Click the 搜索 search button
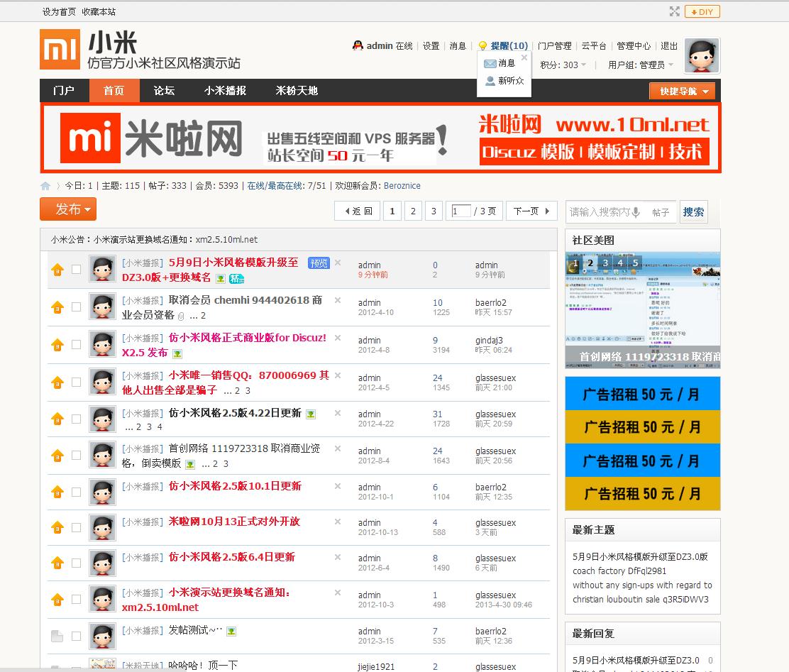The width and height of the screenshot is (789, 672). tap(693, 212)
